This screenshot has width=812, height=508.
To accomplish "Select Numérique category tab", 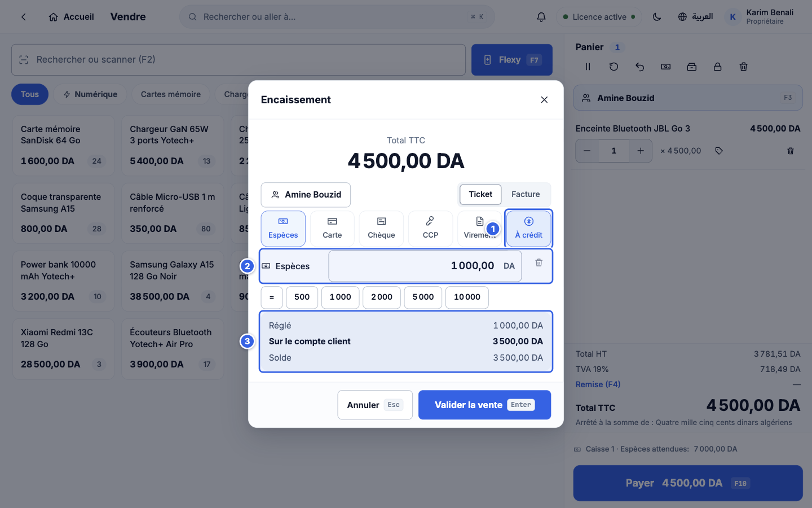I will pos(90,94).
